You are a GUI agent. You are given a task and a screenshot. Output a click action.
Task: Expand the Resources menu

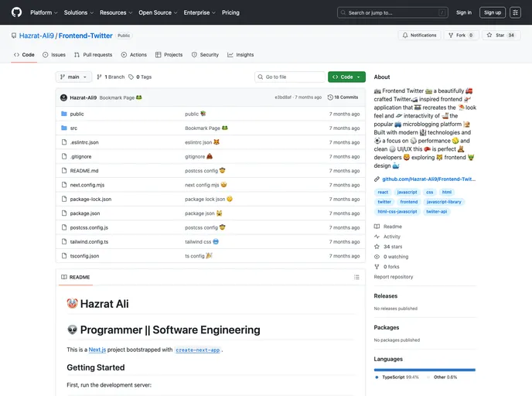116,12
